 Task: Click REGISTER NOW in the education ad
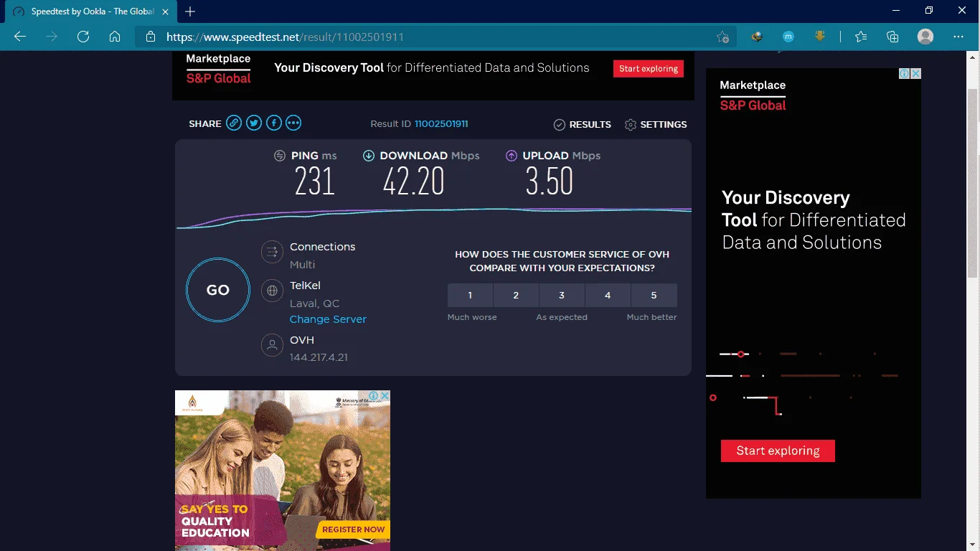pos(353,529)
